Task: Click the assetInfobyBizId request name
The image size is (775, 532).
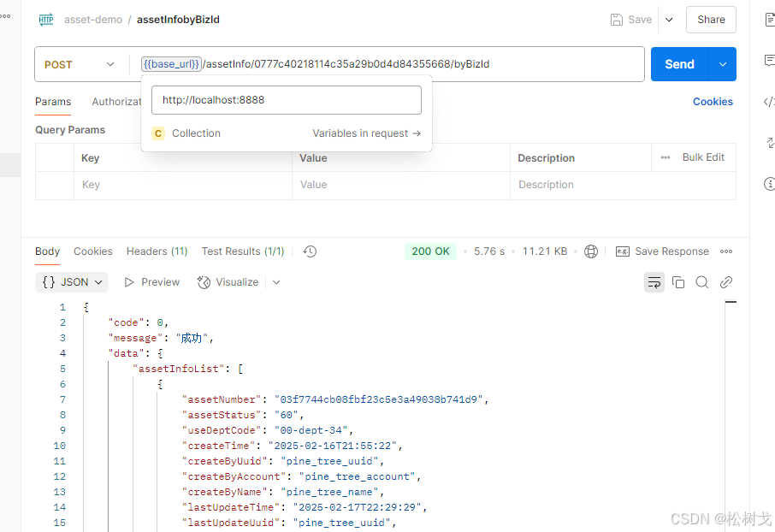Action: [x=178, y=20]
